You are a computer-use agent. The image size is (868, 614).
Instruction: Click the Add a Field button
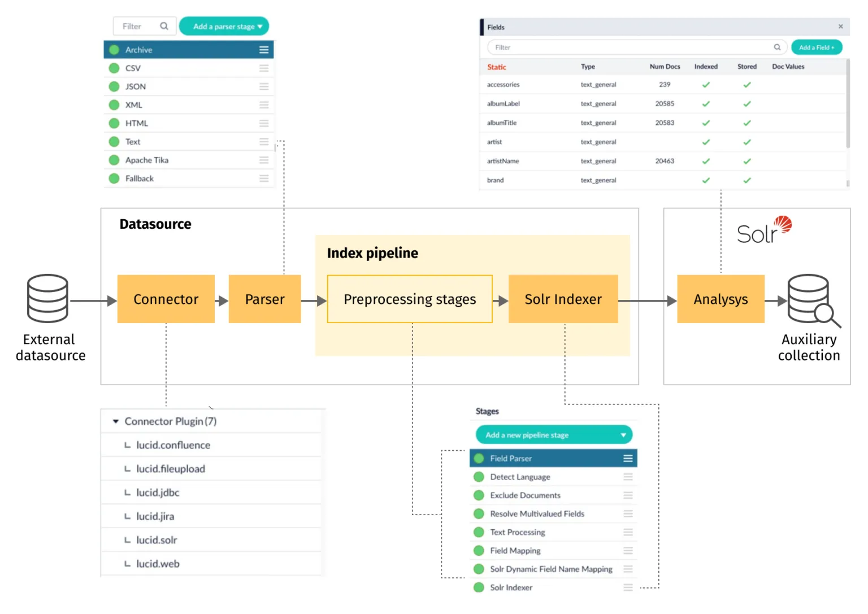tap(817, 47)
